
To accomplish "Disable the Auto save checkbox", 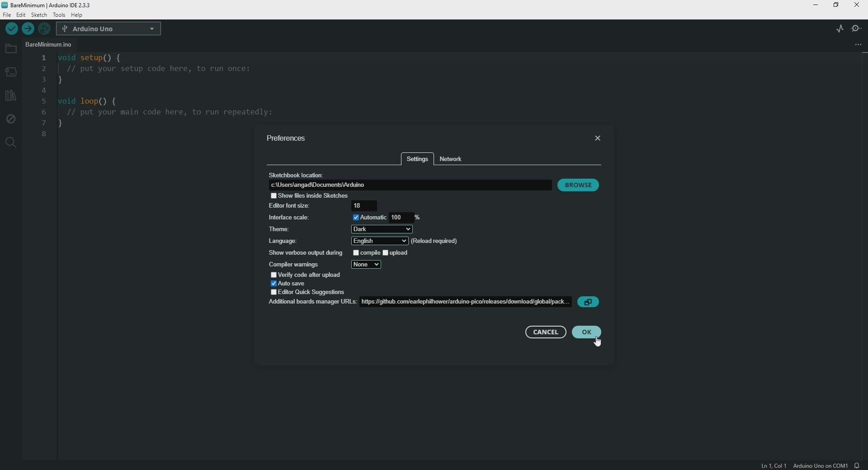I will coord(274,284).
